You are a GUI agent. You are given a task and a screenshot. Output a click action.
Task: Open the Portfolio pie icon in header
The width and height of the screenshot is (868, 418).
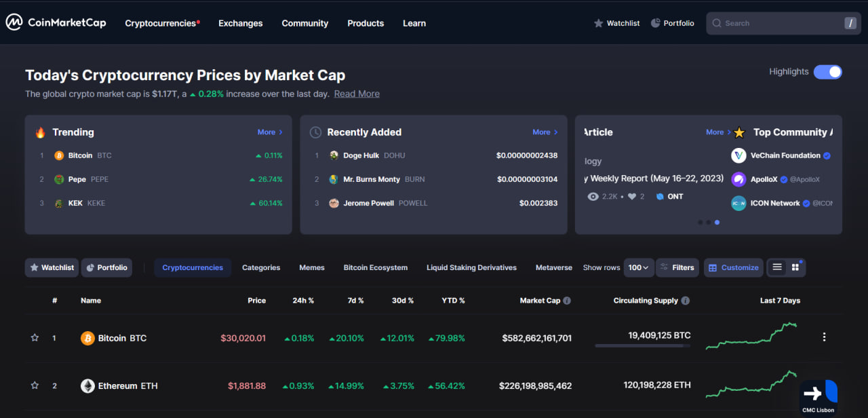coord(655,23)
